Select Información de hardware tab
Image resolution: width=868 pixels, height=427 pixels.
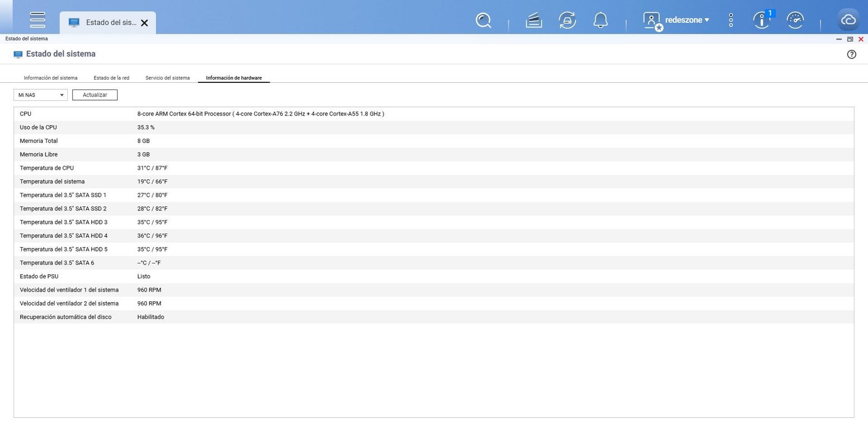point(234,78)
